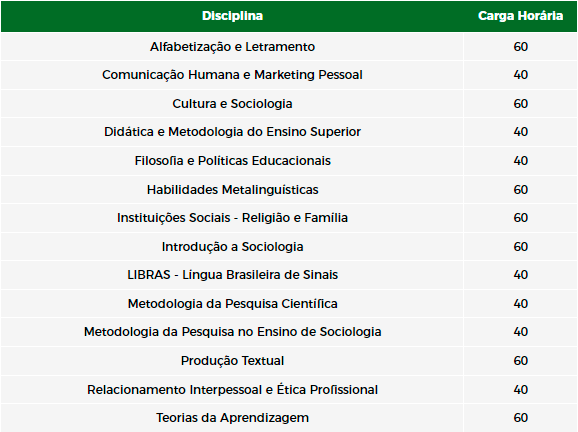The image size is (578, 432).
Task: Click the 40 hours value for LIBRAS
Action: click(520, 275)
